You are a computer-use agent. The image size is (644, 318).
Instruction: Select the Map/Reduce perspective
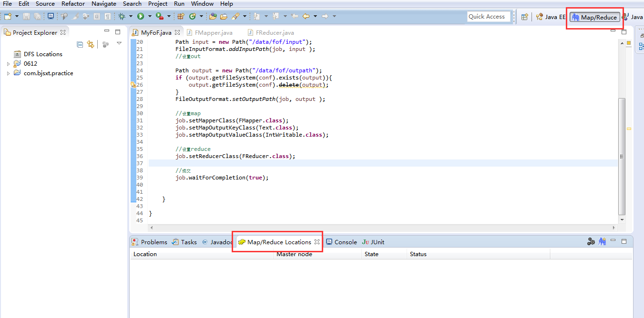pos(594,16)
